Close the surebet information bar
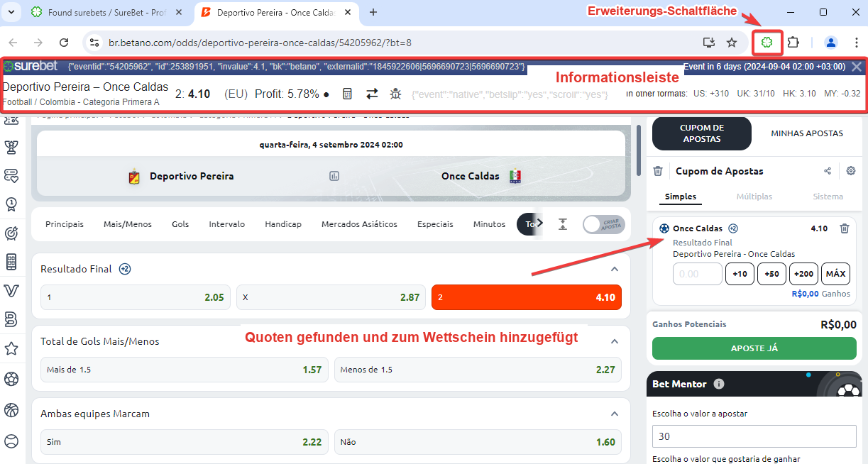868x464 pixels. coord(857,67)
